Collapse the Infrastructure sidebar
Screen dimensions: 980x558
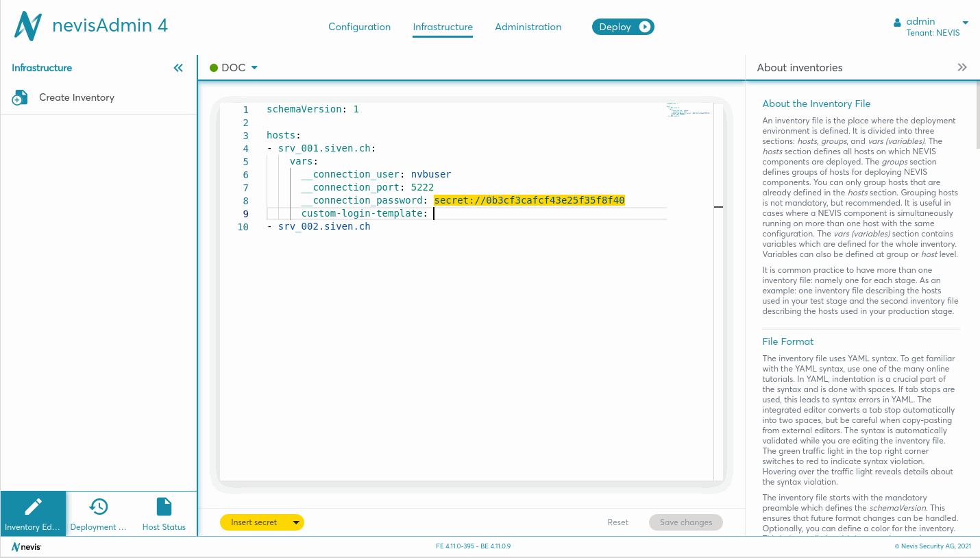178,68
